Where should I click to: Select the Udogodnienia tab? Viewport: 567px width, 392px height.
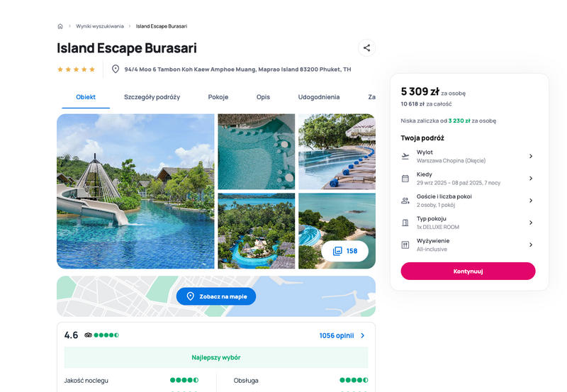click(x=318, y=97)
